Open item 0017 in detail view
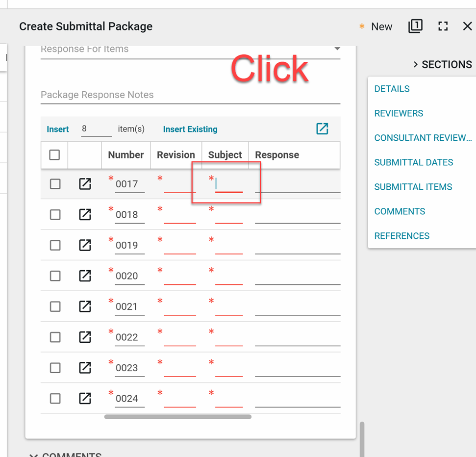The height and width of the screenshot is (457, 476). pos(85,184)
